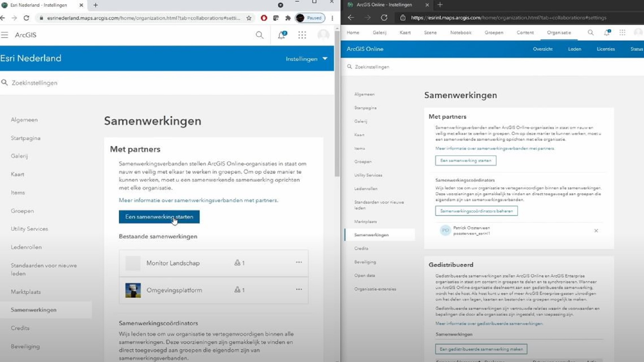Viewport: 644px width, 362px height.
Task: Click bookmark star in Chrome address bar
Action: tap(249, 18)
